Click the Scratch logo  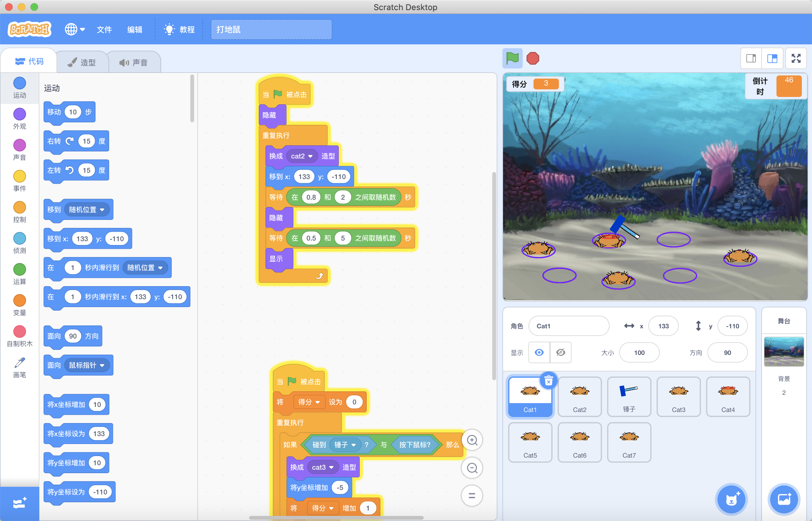(29, 29)
